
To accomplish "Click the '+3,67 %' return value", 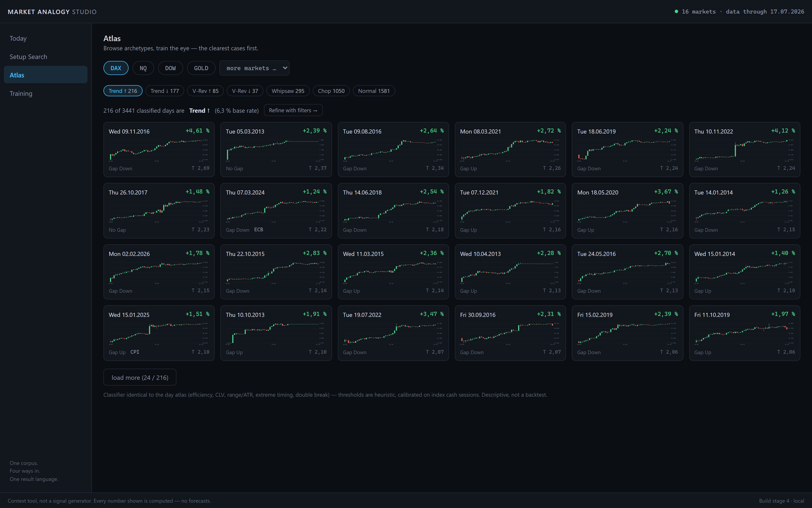I will pos(666,192).
